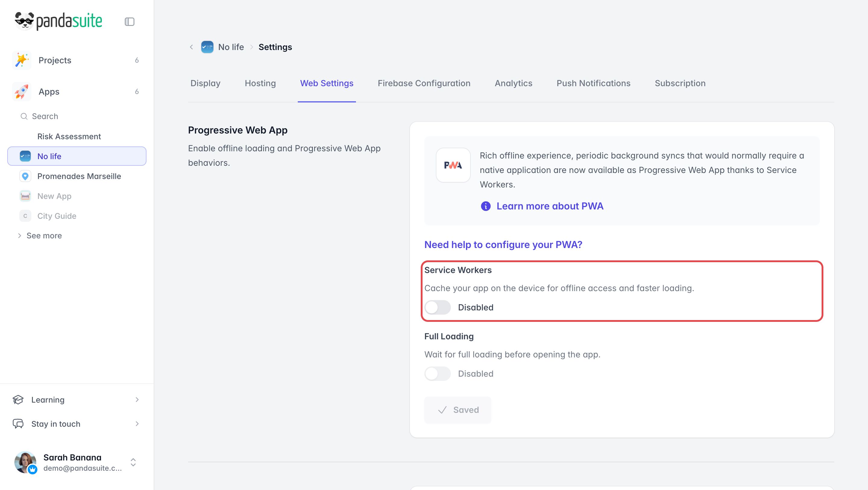Open the account switcher next to Sarah Banana
The width and height of the screenshot is (868, 490).
(133, 462)
